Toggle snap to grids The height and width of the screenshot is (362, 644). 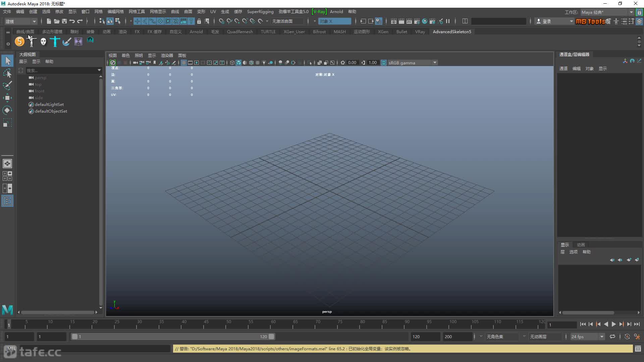(x=221, y=21)
